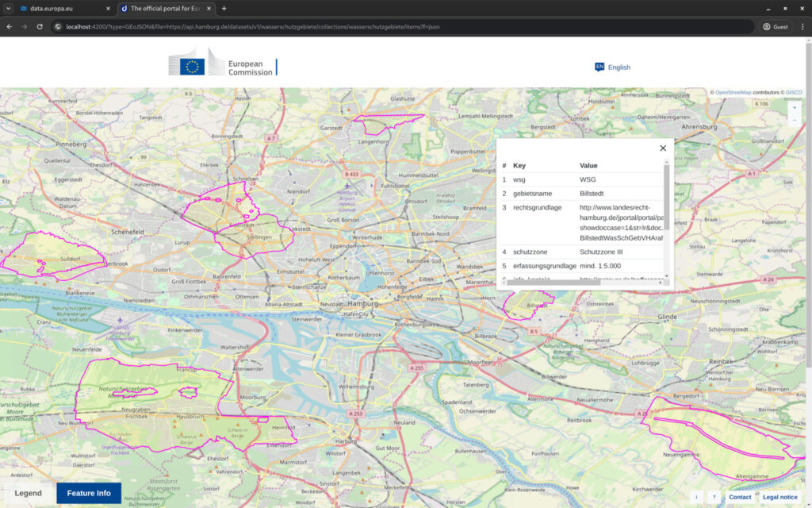Click the European Commission logo

(223, 62)
